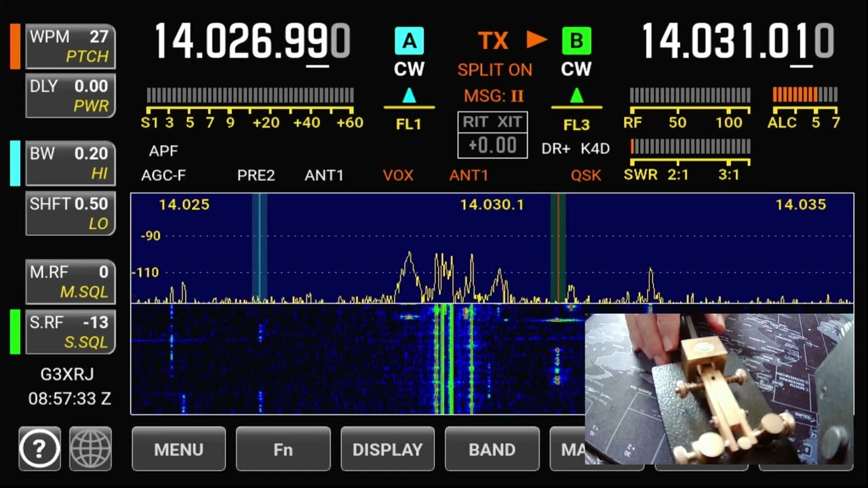Open the globe remote connection icon
This screenshot has height=488, width=868.
pyautogui.click(x=90, y=448)
